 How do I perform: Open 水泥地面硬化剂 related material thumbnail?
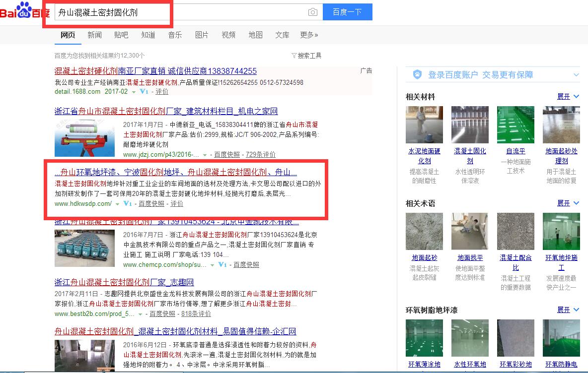[x=424, y=124]
